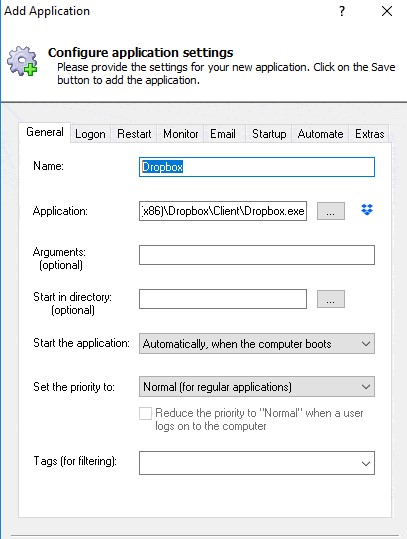Screen dimensions: 407x539
Task: Open the Start the application dropdown
Action: click(x=257, y=343)
